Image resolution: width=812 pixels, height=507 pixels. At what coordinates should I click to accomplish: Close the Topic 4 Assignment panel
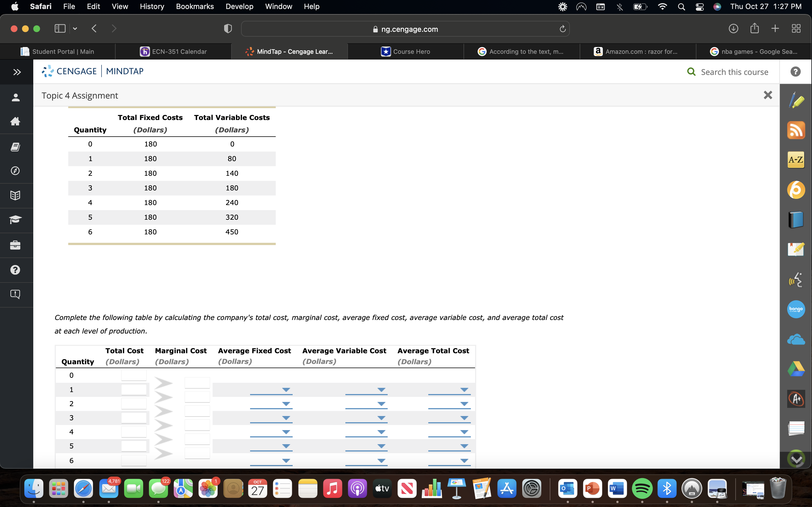pos(767,95)
